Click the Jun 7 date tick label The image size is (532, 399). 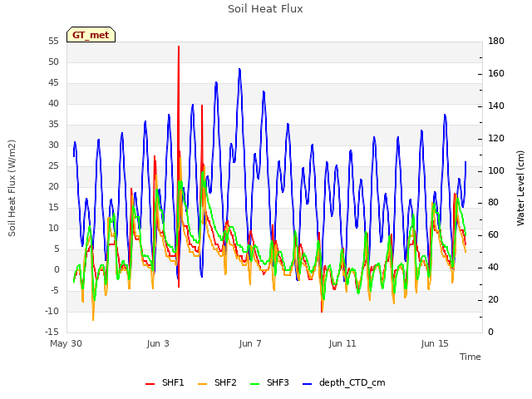pyautogui.click(x=250, y=343)
